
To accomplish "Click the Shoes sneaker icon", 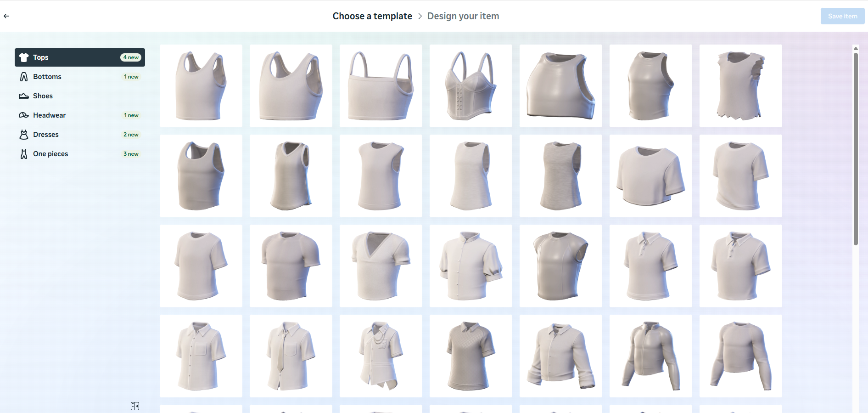I will (x=24, y=96).
